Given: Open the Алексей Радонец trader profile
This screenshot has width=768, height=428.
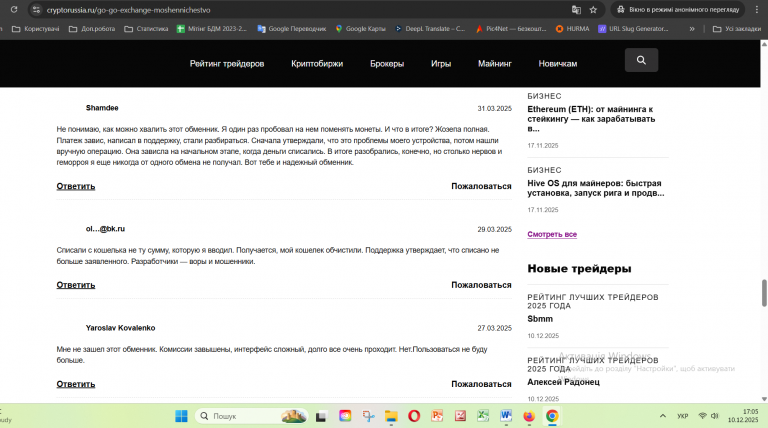Looking at the screenshot, I should coord(563,382).
